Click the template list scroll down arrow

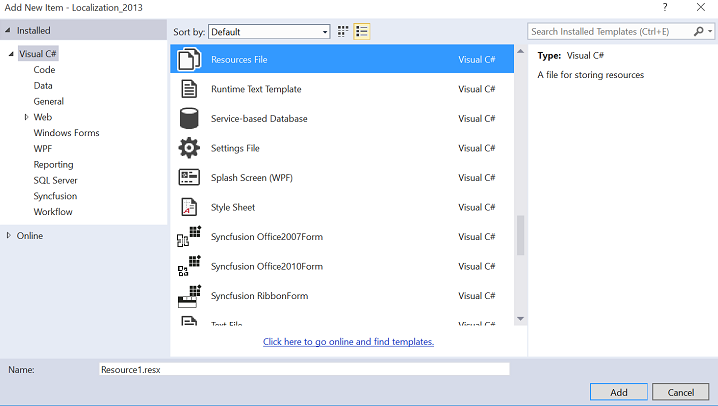click(x=520, y=319)
